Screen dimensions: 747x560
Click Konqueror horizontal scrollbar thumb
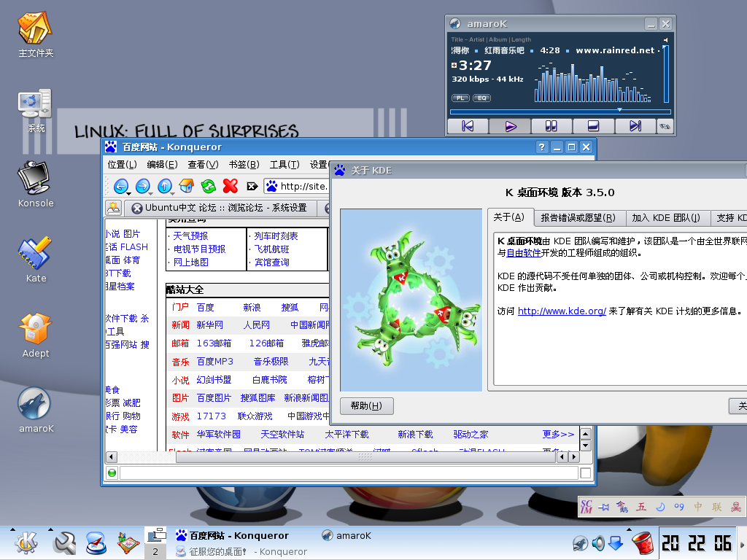click(365, 456)
